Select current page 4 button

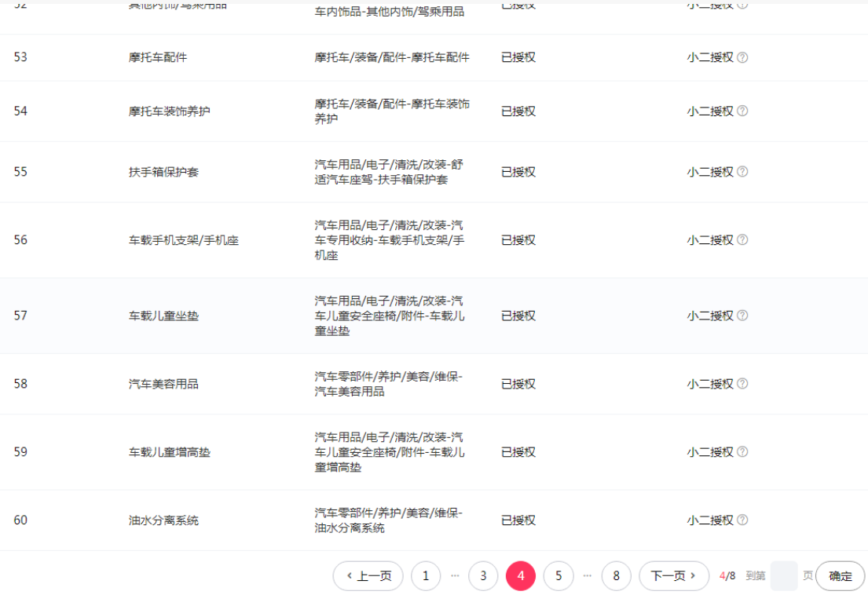tap(521, 576)
